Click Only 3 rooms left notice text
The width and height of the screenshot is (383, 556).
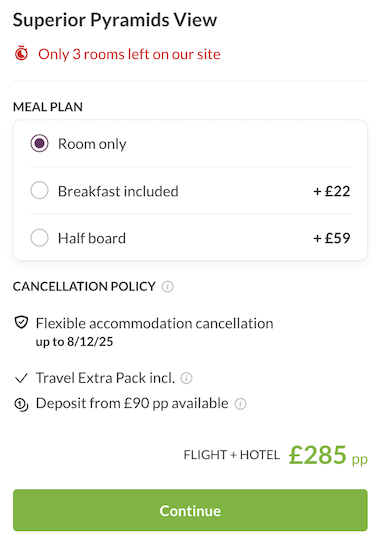(x=129, y=54)
